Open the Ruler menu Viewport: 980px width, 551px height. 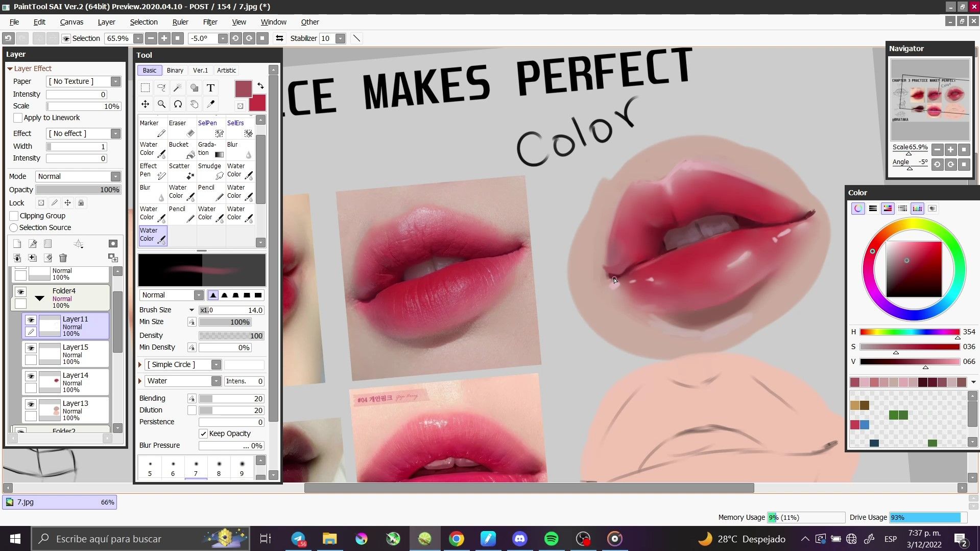tap(180, 22)
